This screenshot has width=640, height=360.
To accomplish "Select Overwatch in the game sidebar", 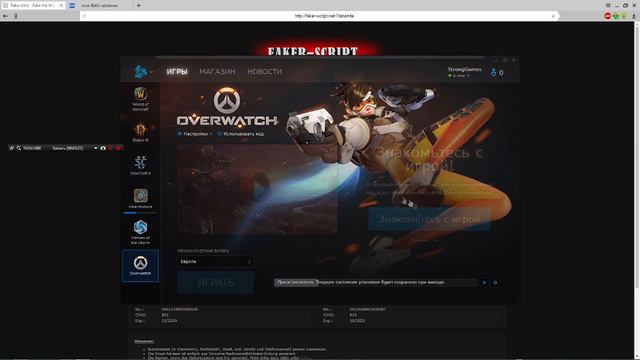I will pyautogui.click(x=140, y=266).
